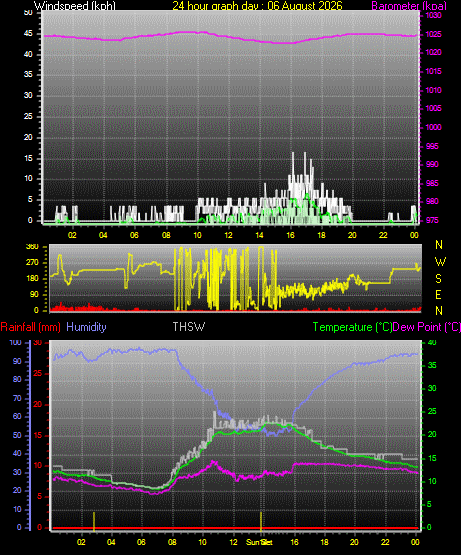This screenshot has width=461, height=555.
Task: Click the 16 hour tick on windspeed graph
Action: [x=290, y=235]
